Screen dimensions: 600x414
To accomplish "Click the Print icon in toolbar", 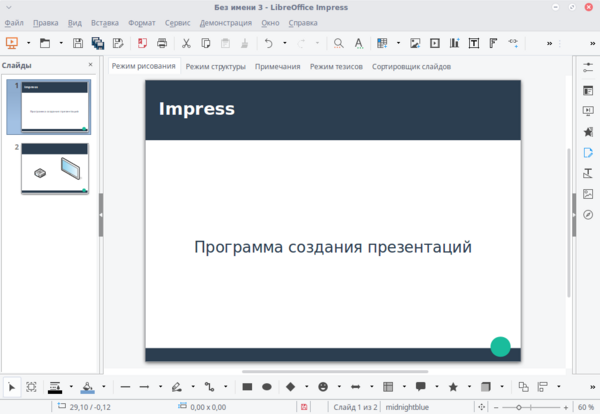I will (x=161, y=43).
